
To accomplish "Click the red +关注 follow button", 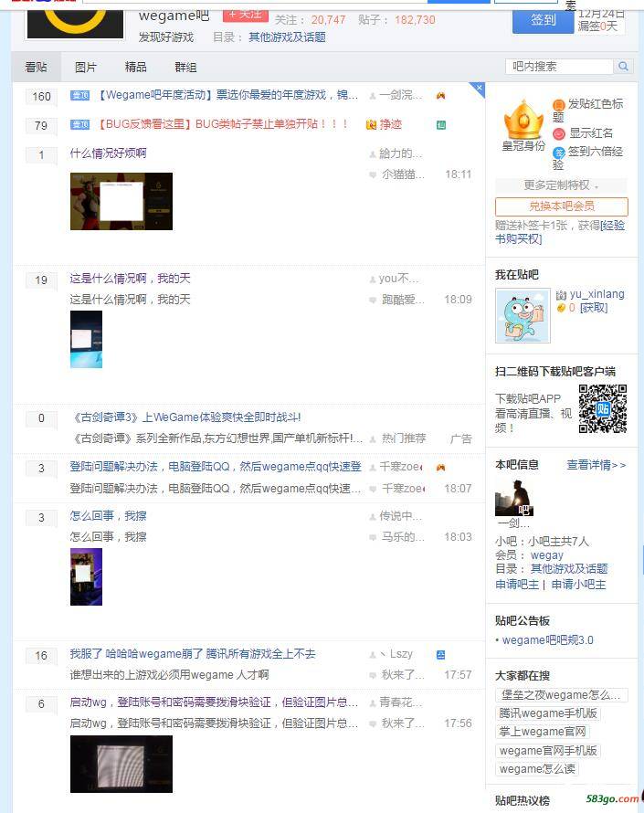I will click(245, 15).
